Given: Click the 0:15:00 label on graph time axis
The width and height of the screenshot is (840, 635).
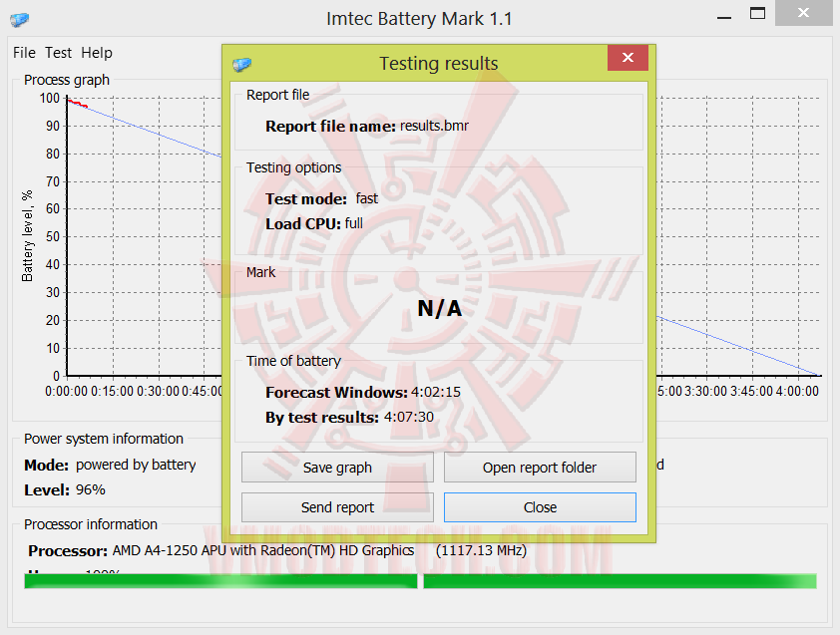Looking at the screenshot, I should pyautogui.click(x=112, y=392).
